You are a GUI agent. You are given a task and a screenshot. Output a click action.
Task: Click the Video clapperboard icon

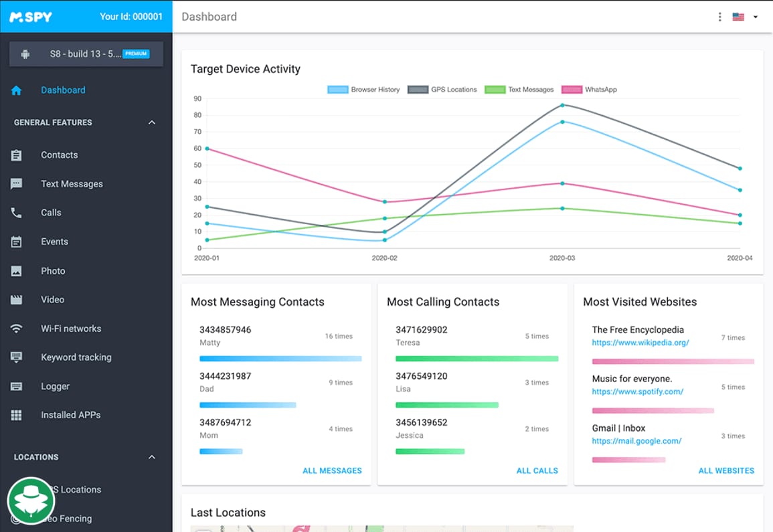tap(17, 300)
